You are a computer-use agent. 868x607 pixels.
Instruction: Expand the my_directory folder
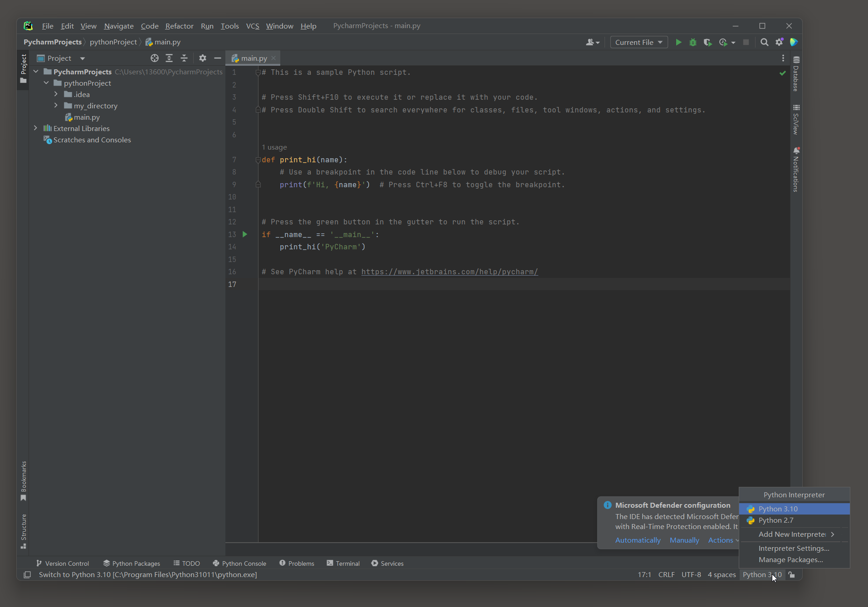[x=56, y=106]
